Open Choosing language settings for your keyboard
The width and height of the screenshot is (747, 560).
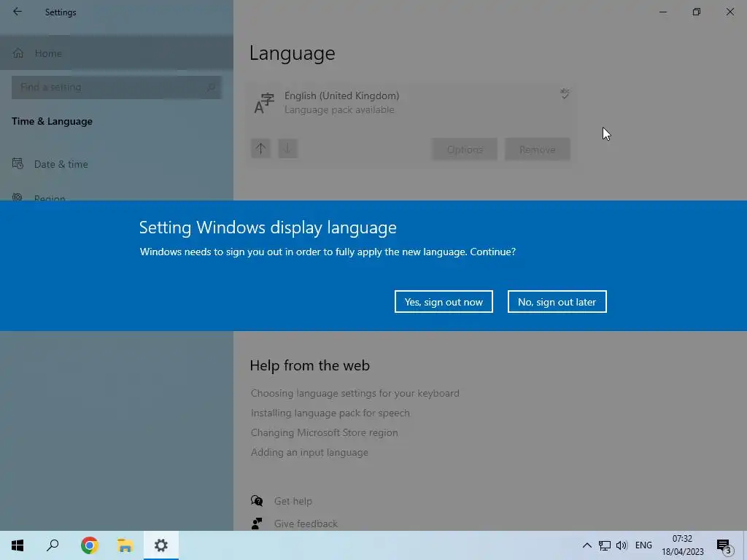tap(355, 393)
